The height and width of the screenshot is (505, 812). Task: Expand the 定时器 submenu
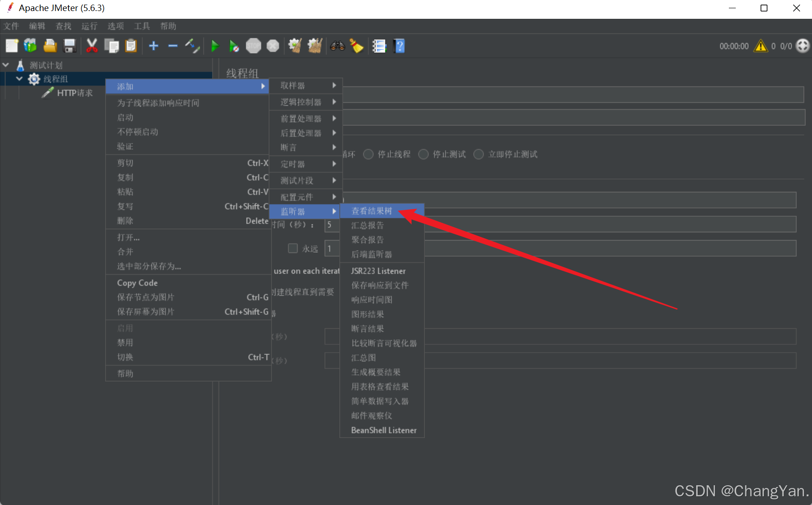point(306,164)
